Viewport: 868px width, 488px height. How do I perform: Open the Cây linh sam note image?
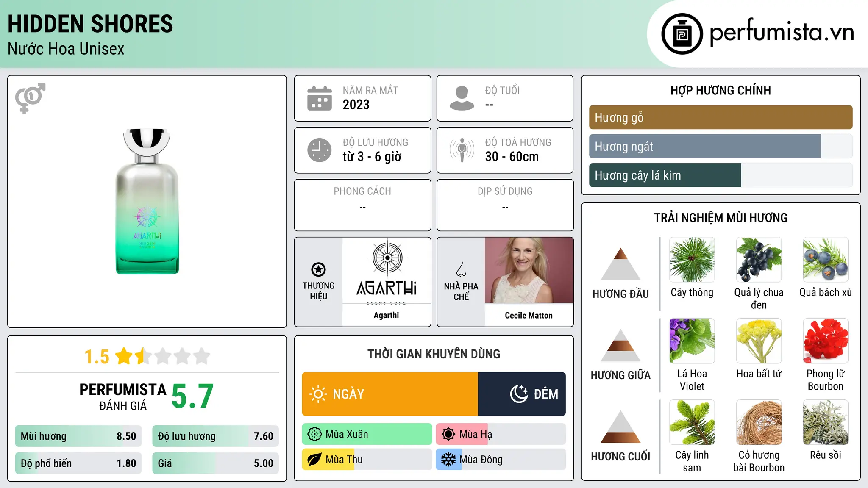pyautogui.click(x=692, y=422)
